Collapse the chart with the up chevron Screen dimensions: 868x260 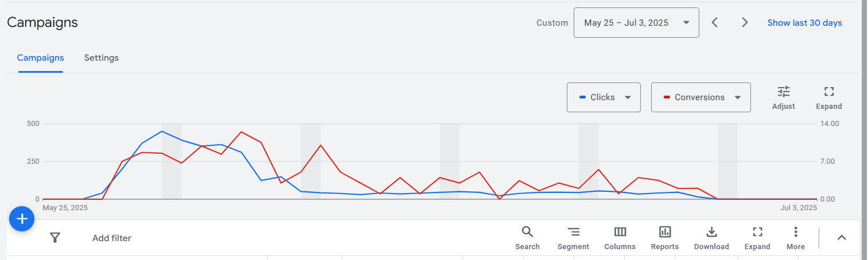click(x=842, y=238)
